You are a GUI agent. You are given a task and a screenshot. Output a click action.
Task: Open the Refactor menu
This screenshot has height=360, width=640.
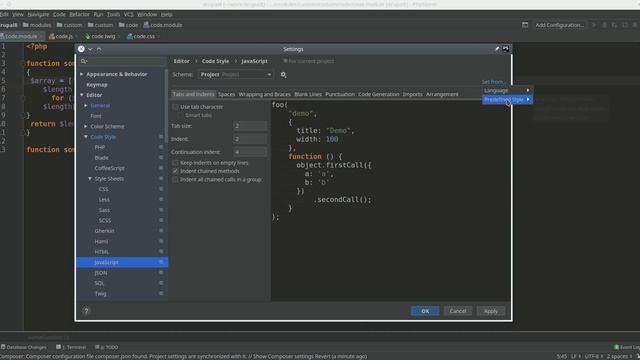pos(79,14)
